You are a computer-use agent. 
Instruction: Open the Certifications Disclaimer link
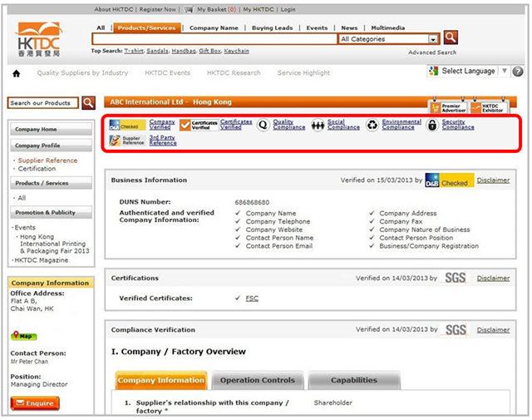coord(493,278)
